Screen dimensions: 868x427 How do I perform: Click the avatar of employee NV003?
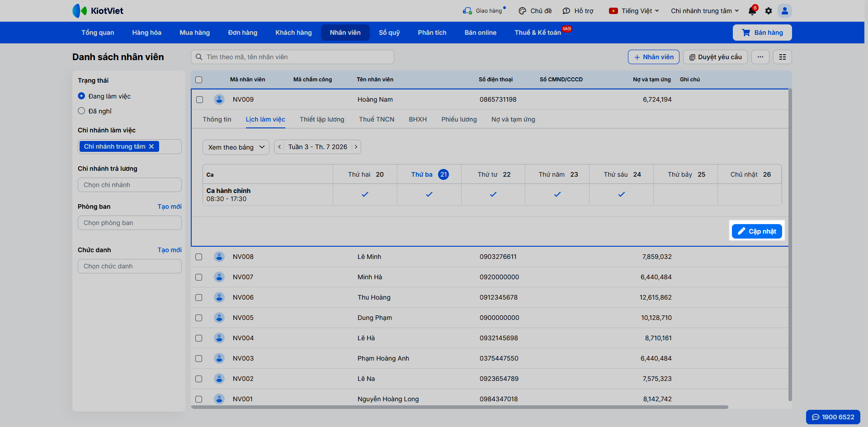pos(219,358)
